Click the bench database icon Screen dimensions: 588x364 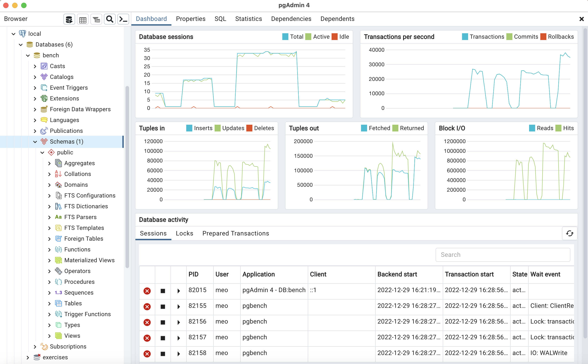tap(37, 55)
